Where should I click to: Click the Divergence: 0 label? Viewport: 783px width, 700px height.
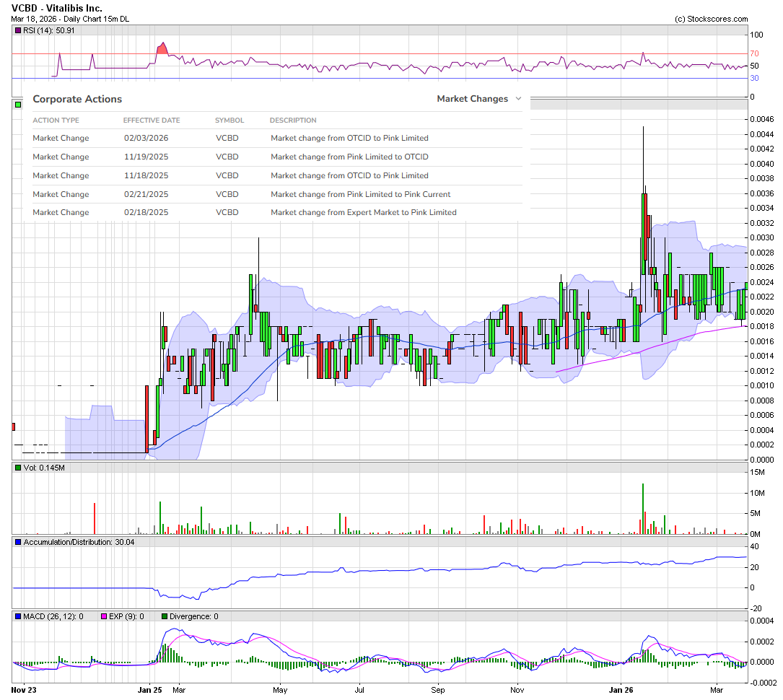tap(193, 616)
